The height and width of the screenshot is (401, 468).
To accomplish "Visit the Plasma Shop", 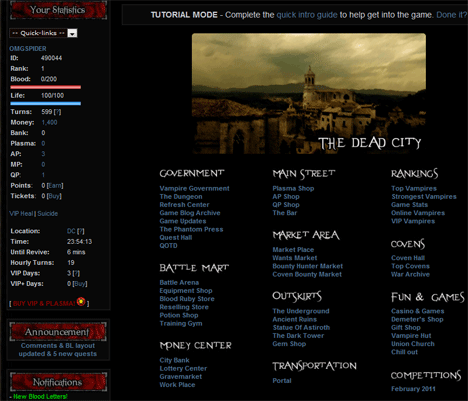I will [x=293, y=188].
